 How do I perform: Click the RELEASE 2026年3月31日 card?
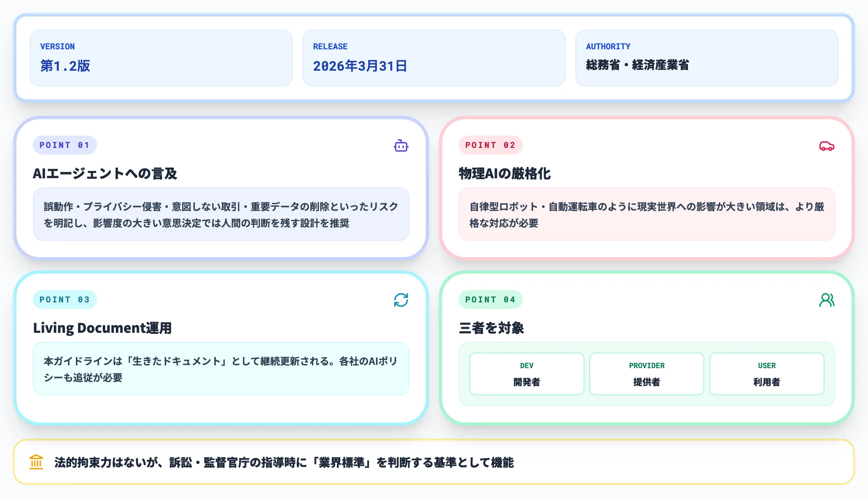pos(434,58)
